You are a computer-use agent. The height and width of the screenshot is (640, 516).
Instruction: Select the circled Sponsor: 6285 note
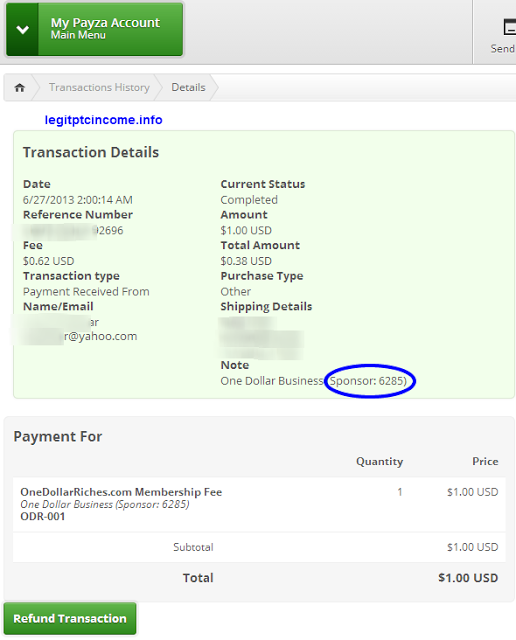[369, 381]
